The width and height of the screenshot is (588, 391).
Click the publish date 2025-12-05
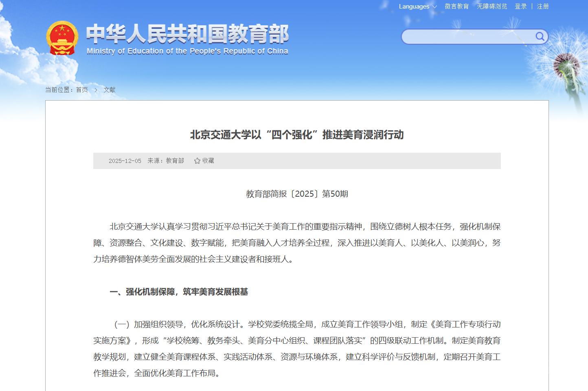(x=125, y=161)
